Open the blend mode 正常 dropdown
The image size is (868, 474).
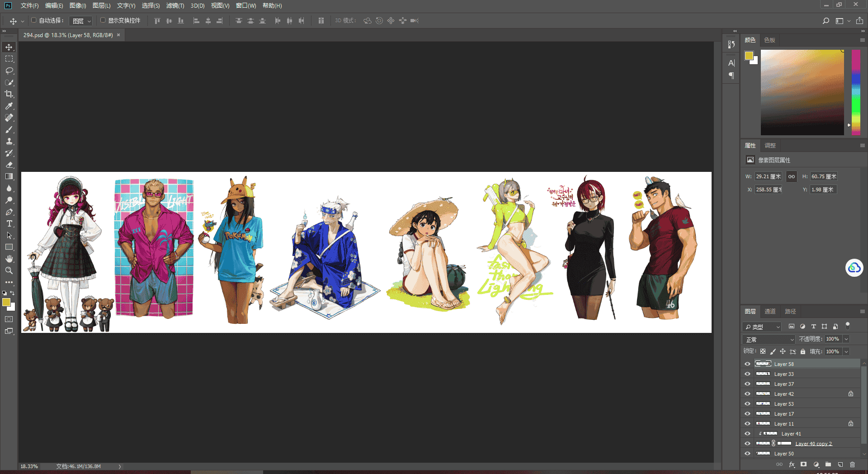(x=769, y=339)
